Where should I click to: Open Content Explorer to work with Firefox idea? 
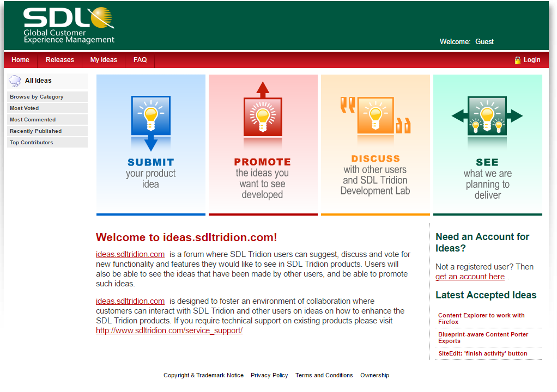[x=481, y=318]
